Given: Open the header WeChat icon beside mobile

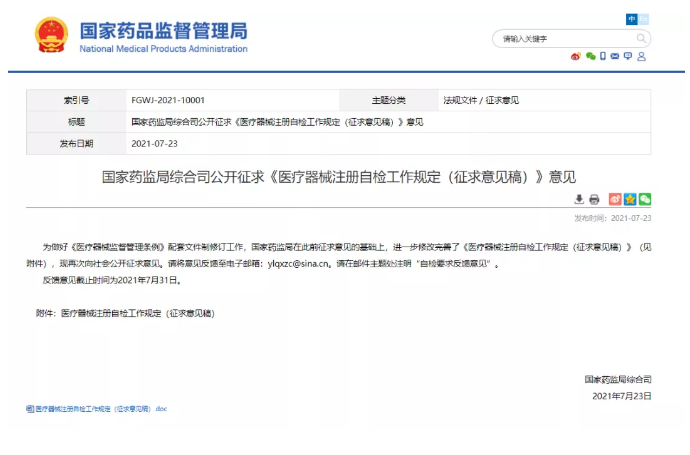Looking at the screenshot, I should click(591, 56).
